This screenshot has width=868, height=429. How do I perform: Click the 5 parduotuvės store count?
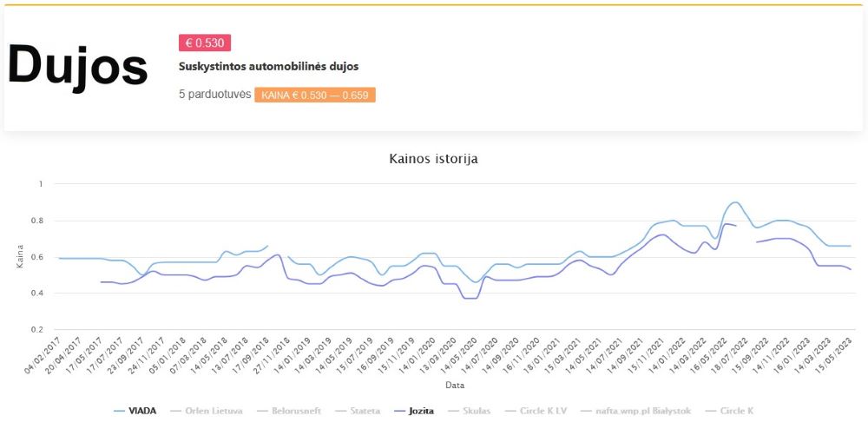214,95
